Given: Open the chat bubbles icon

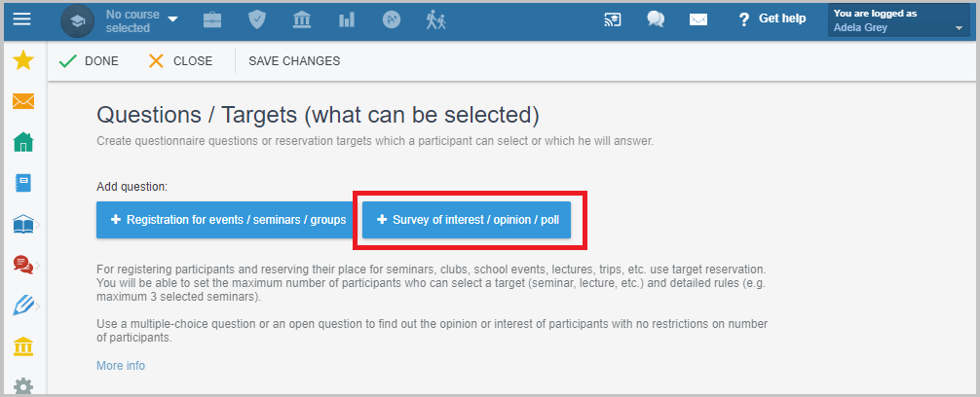Looking at the screenshot, I should (656, 19).
